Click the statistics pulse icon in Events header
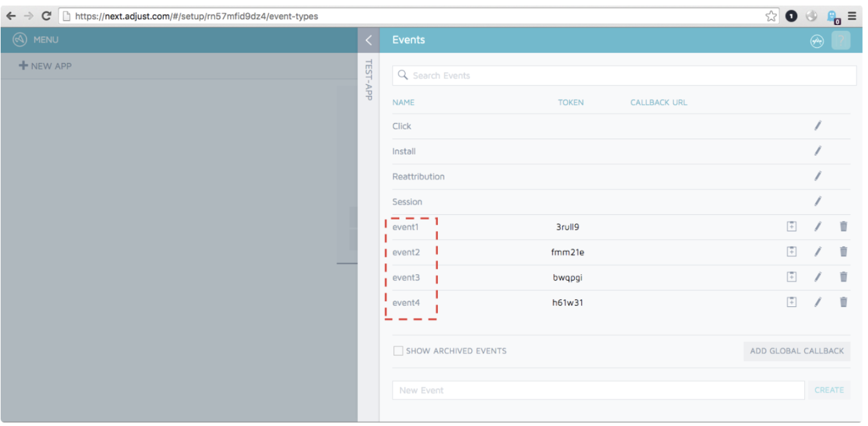Viewport: 868px width, 426px height. pos(816,41)
